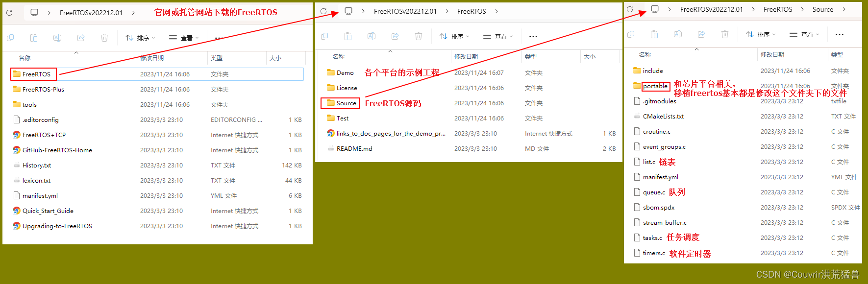Image resolution: width=868 pixels, height=284 pixels.
Task: Click the paste icon in middle window toolbar
Action: point(348,36)
